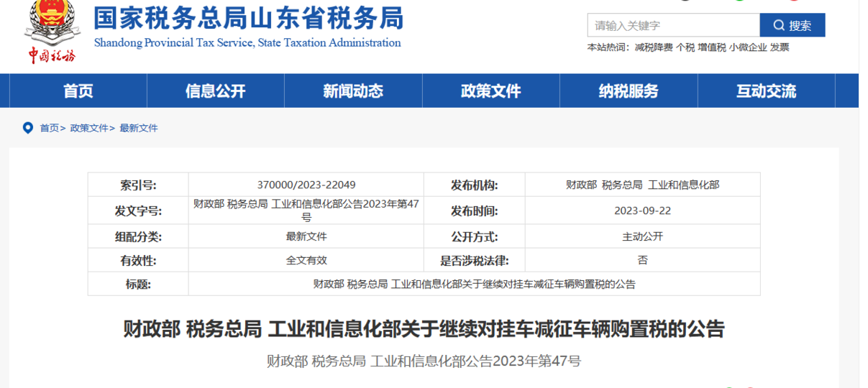Open the 互动交流 navigation menu
The image size is (868, 388).
point(767,91)
